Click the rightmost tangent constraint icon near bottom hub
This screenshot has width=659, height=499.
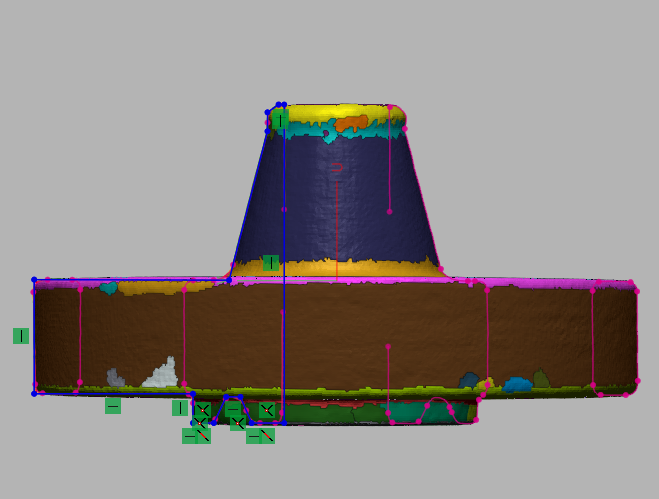click(x=267, y=410)
